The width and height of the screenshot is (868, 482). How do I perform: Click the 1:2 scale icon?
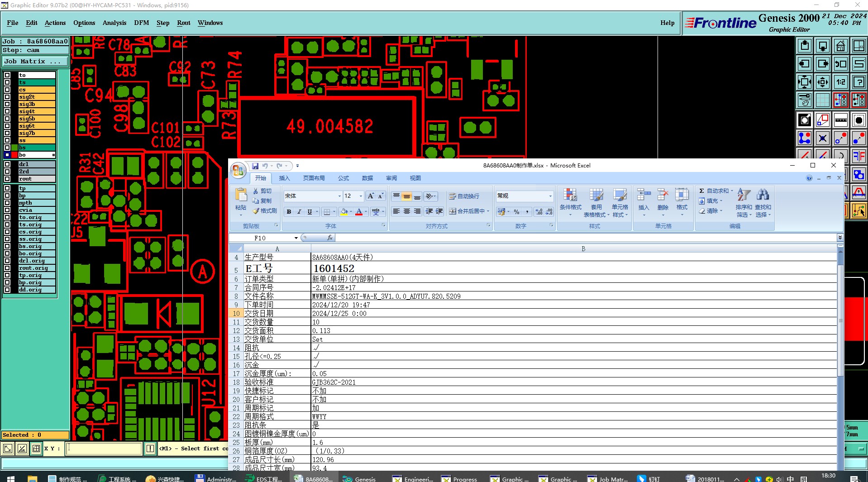840,82
